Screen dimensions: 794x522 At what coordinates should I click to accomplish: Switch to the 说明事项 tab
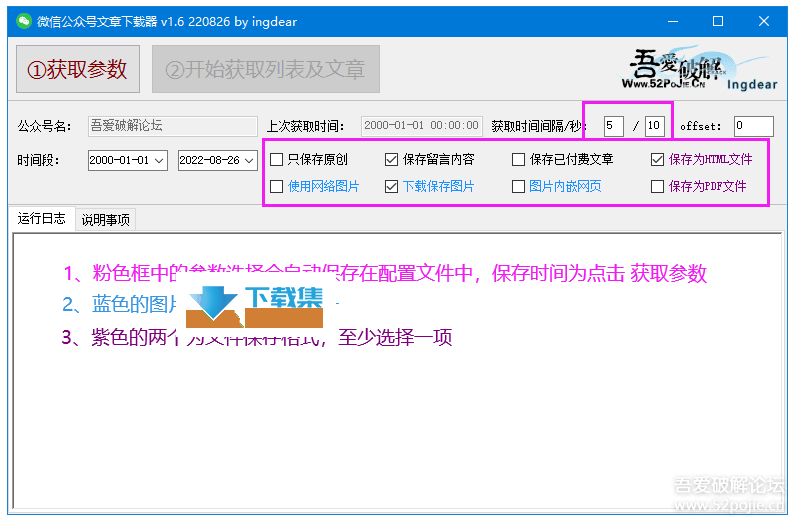[106, 220]
